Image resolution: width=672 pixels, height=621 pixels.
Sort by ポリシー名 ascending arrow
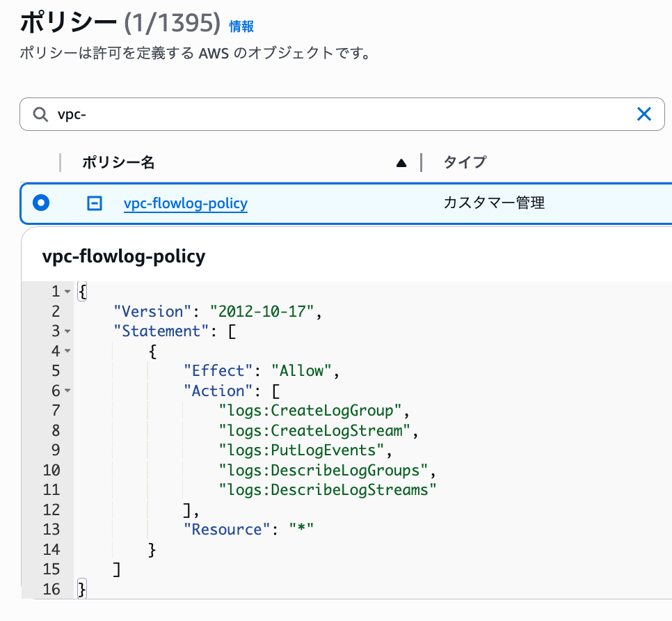(x=401, y=163)
